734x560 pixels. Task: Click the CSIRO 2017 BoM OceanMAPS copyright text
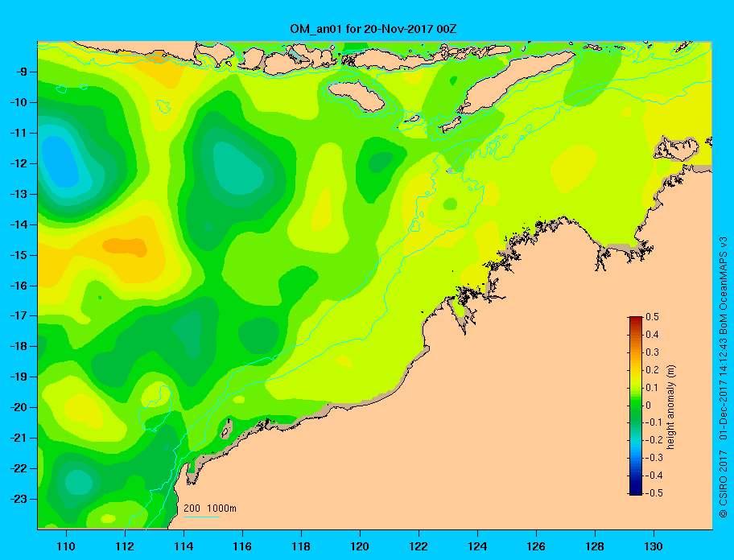pos(724,377)
